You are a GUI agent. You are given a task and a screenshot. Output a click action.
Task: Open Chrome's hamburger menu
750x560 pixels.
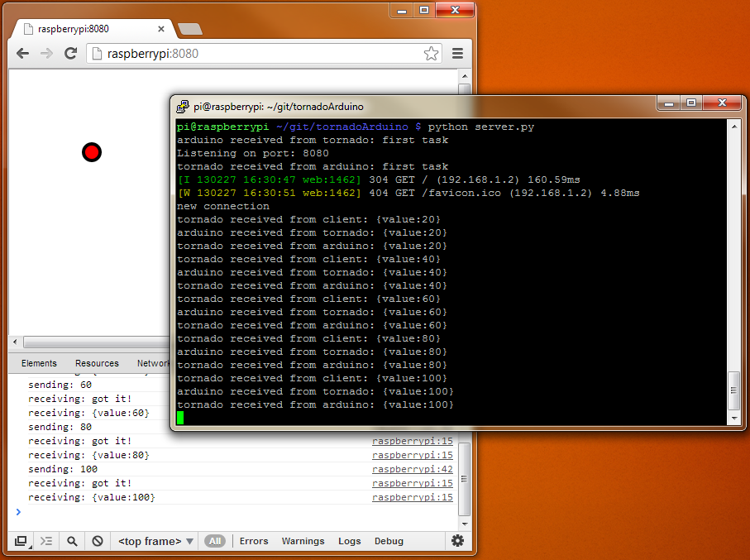458,53
